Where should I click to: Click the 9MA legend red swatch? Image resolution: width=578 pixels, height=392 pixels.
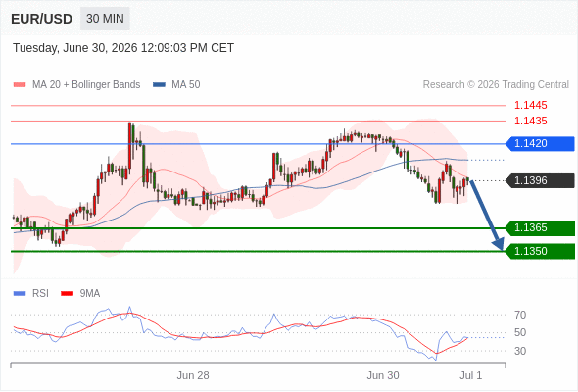(67, 294)
